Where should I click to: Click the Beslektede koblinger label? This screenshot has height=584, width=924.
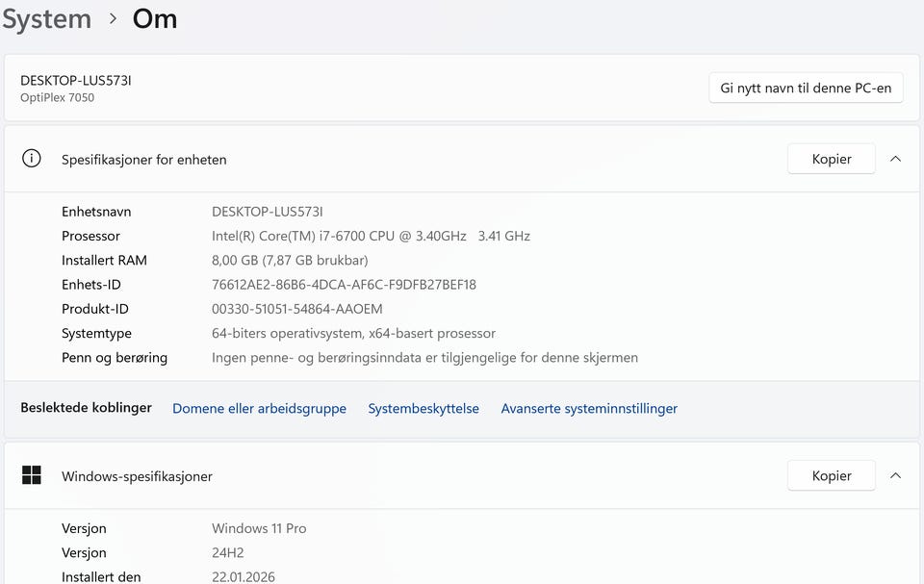[86, 408]
